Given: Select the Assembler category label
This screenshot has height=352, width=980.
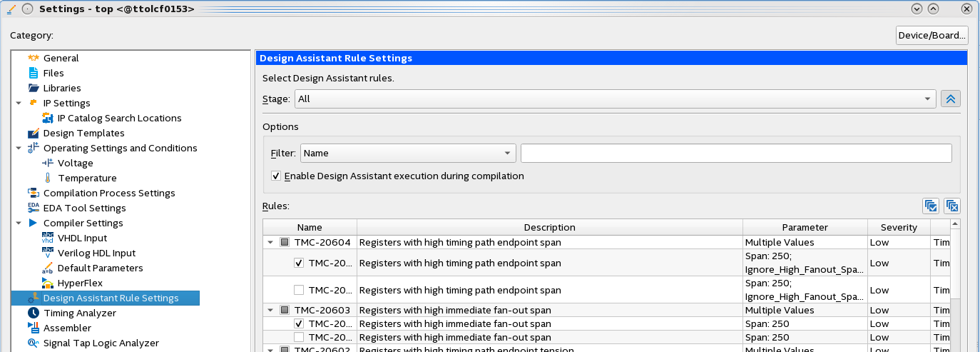Looking at the screenshot, I should click(67, 328).
